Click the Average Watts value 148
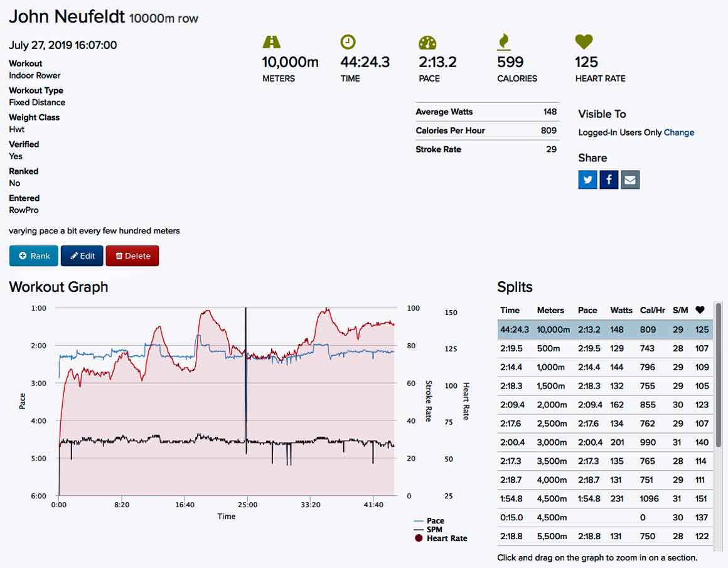728x568 pixels. [550, 112]
